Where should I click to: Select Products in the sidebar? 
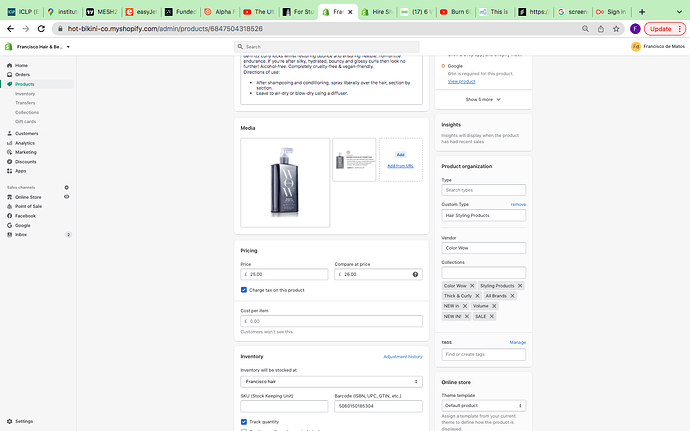[25, 84]
